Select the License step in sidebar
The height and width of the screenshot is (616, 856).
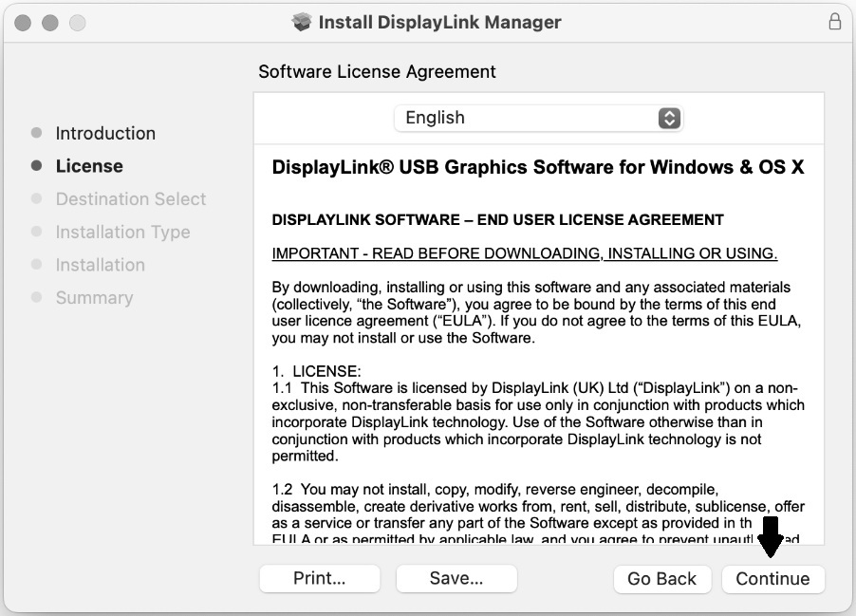click(x=89, y=166)
